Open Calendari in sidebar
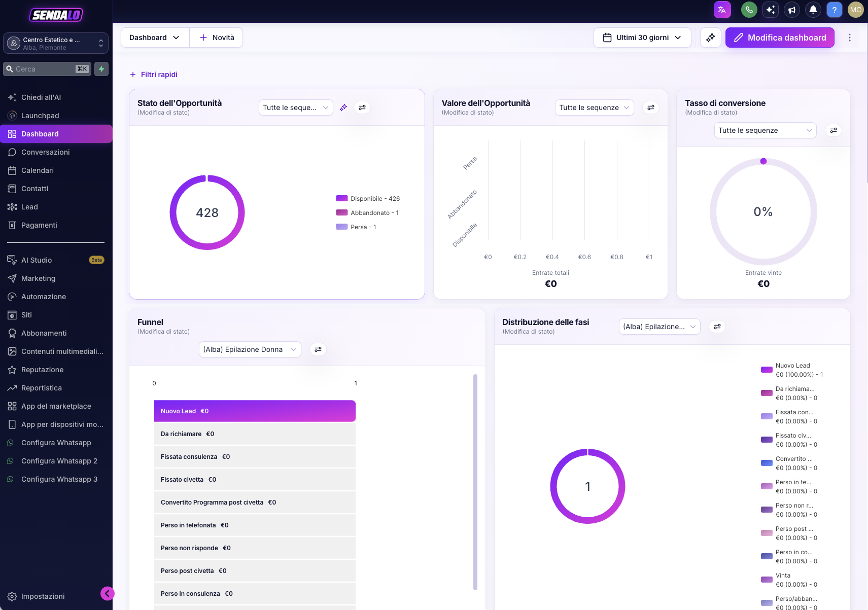 [x=56, y=170]
